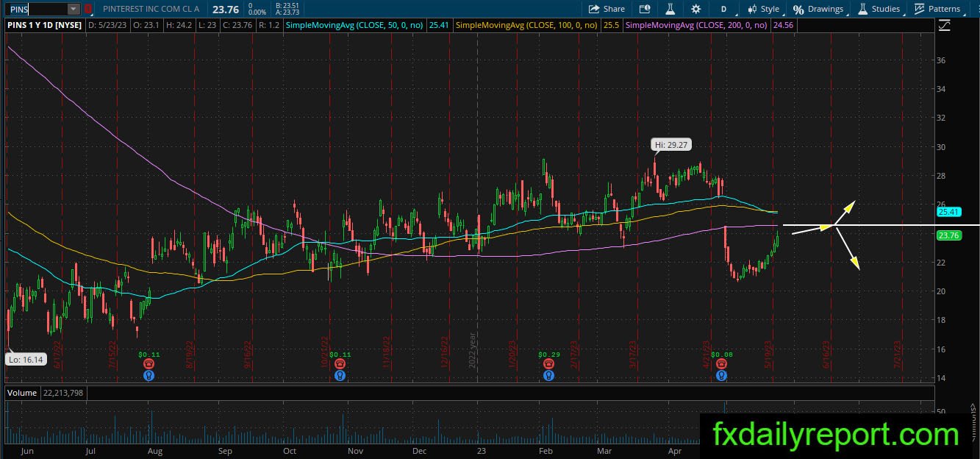This screenshot has width=980, height=459.
Task: Open the Patterns menu
Action: pos(937,9)
